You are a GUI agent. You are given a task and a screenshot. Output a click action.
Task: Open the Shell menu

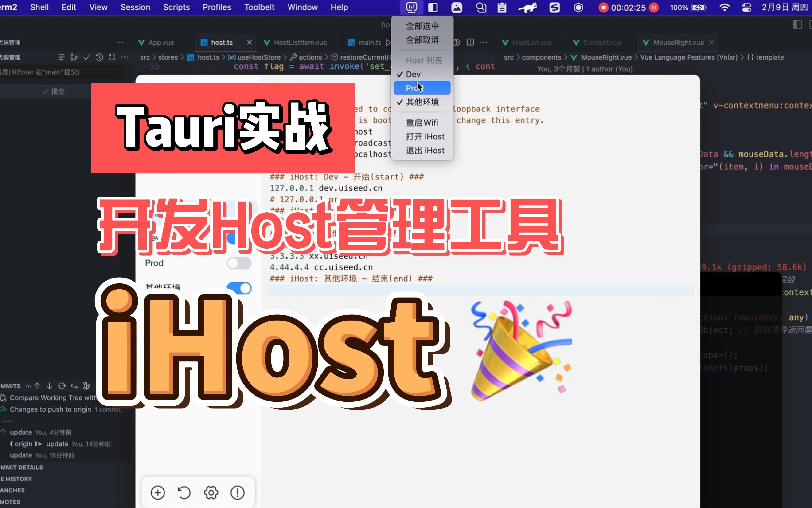click(x=39, y=7)
